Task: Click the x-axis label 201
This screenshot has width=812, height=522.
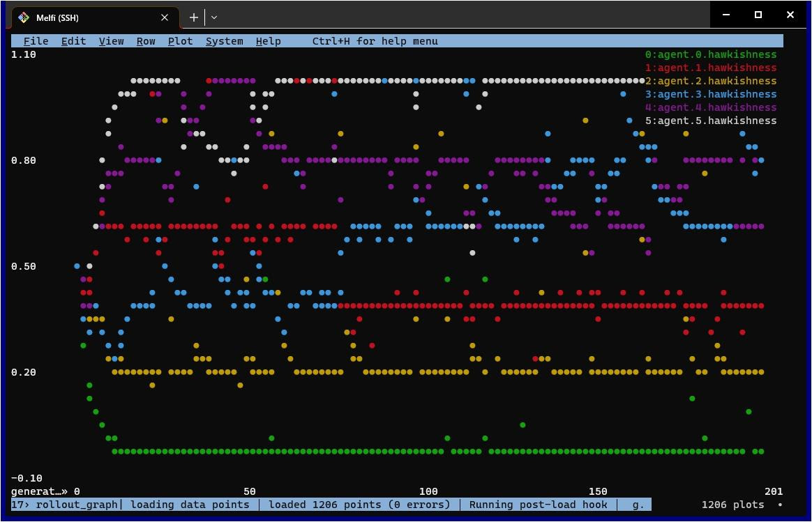Action: click(774, 491)
